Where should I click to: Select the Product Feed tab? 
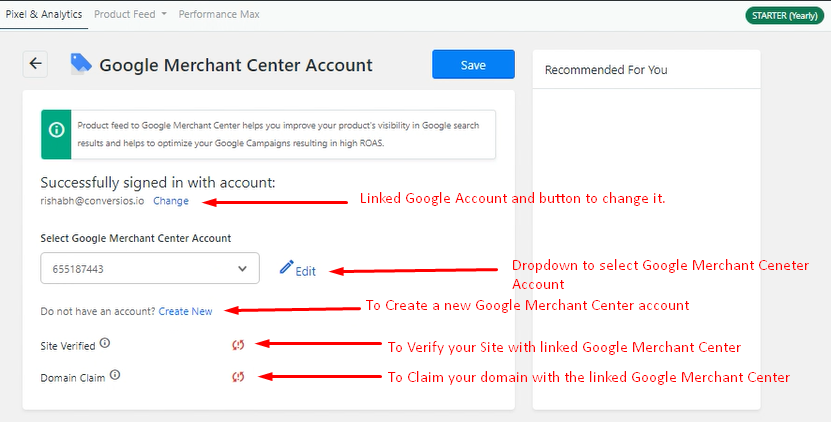pyautogui.click(x=125, y=14)
